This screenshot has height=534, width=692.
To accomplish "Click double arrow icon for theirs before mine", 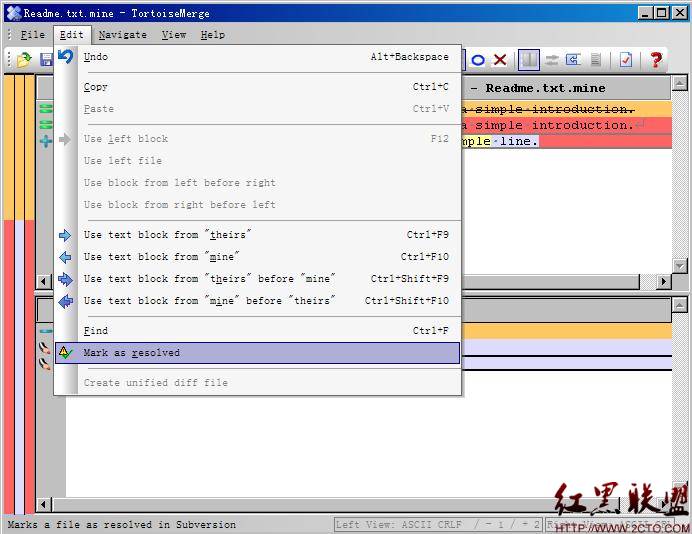I will tap(65, 279).
